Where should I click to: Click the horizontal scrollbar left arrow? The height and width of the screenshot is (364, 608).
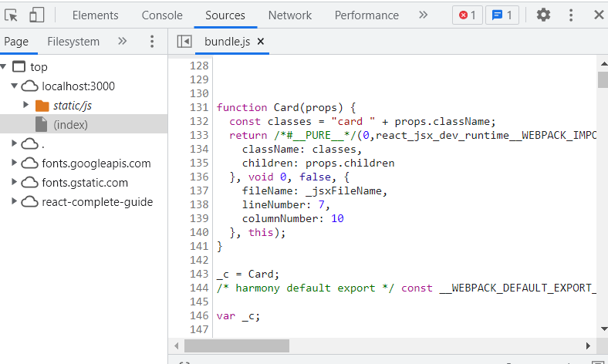coord(177,345)
